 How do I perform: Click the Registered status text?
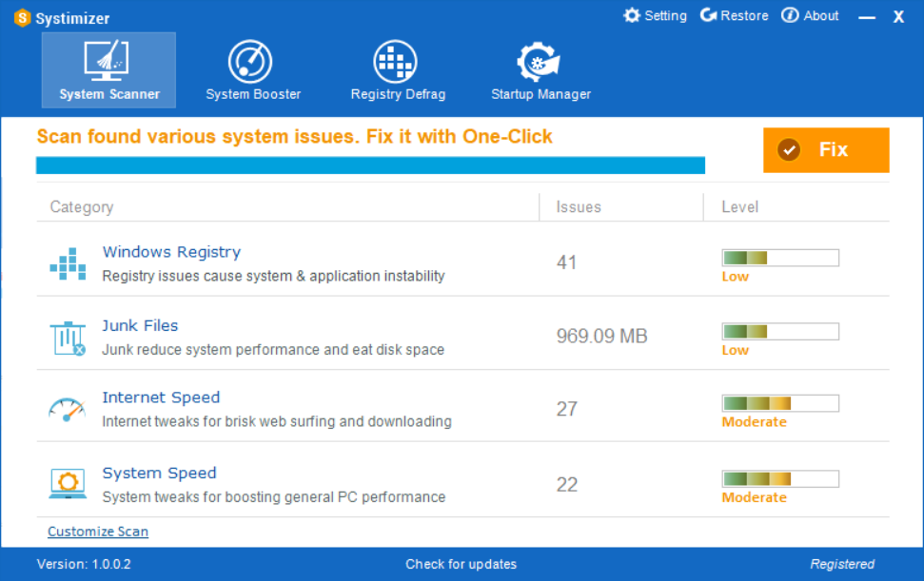pos(842,564)
